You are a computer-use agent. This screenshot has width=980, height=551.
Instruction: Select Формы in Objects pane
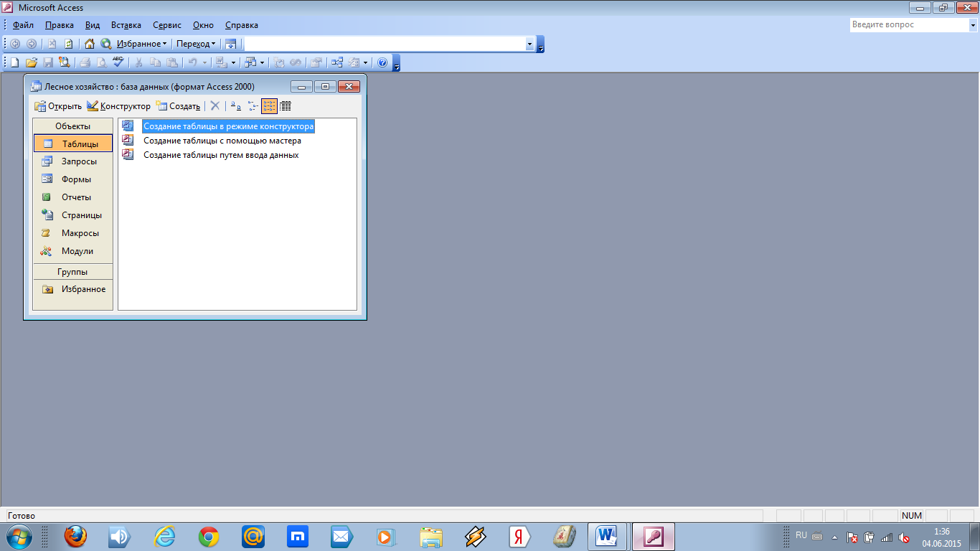click(x=73, y=179)
